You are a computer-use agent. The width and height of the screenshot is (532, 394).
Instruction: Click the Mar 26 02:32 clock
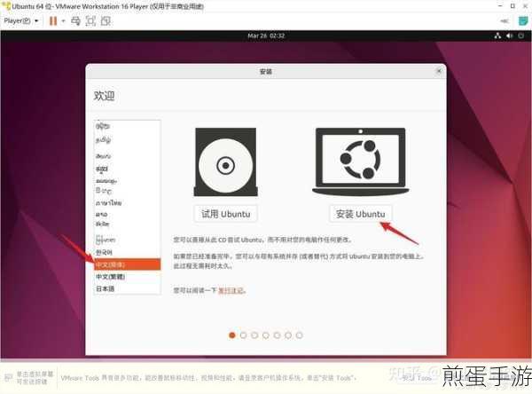(x=266, y=35)
